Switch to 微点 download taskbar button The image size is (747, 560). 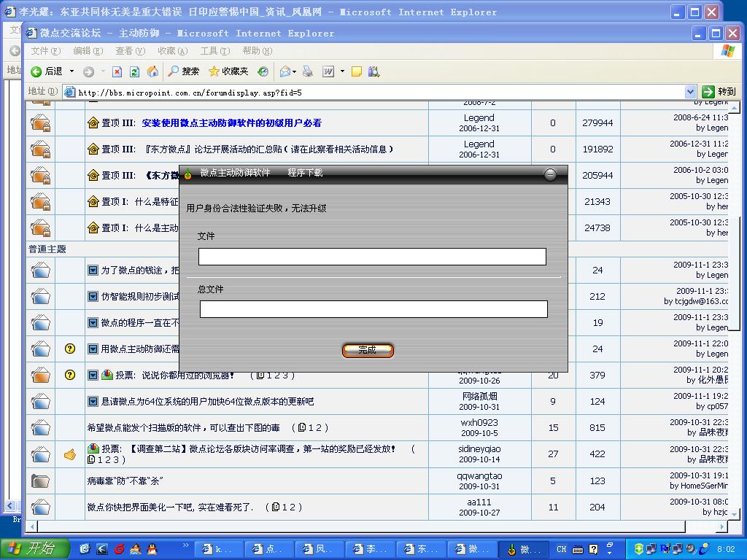(524, 549)
